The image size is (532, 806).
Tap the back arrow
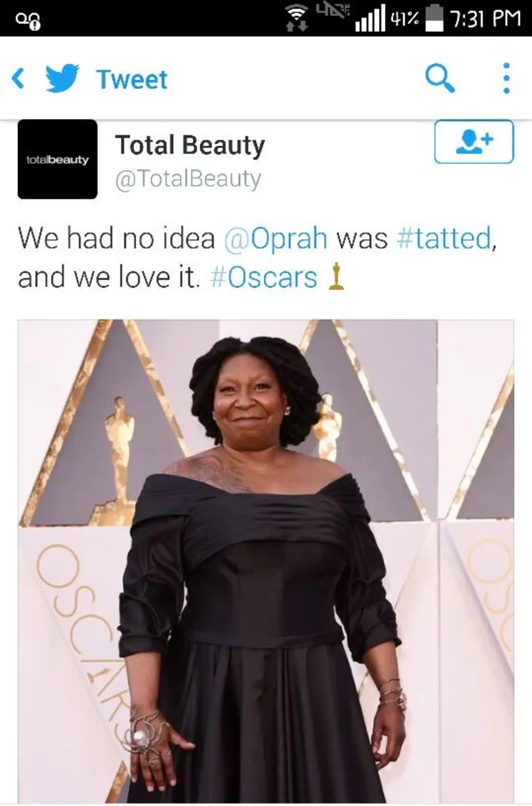click(x=18, y=79)
